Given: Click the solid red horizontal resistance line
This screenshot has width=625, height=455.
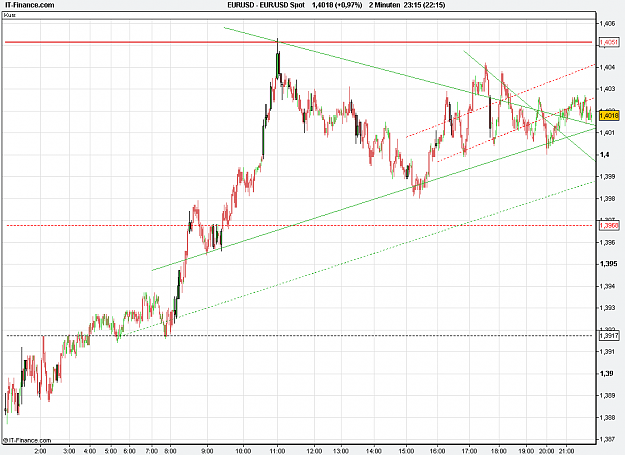Looking at the screenshot, I should (x=298, y=42).
